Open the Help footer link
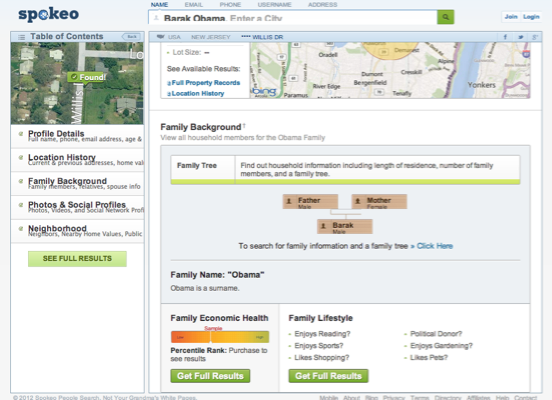The height and width of the screenshot is (400, 552). point(502,398)
